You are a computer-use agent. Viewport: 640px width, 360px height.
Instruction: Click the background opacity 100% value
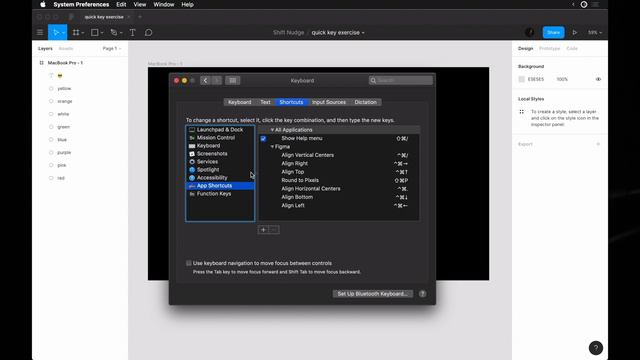pos(562,79)
